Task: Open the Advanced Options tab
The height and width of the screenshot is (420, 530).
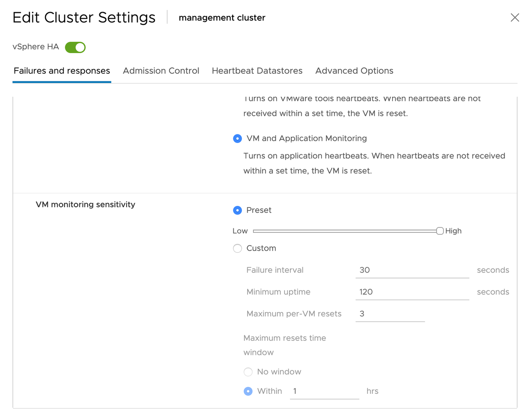Action: click(354, 71)
